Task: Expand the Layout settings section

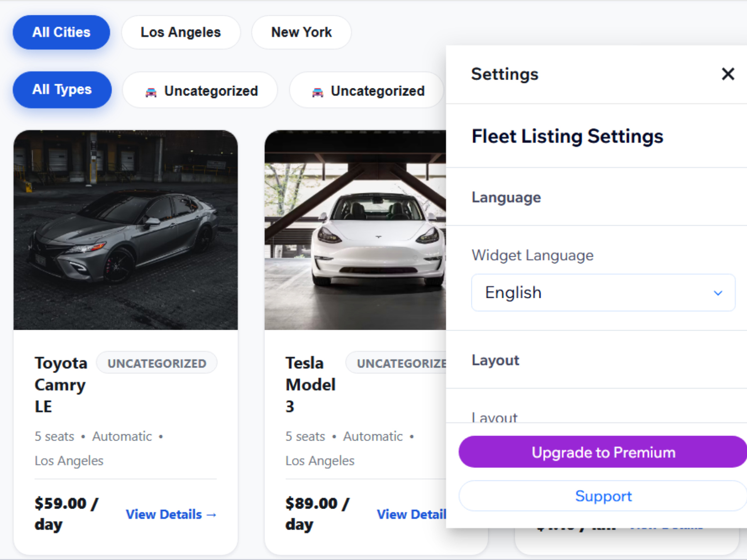Action: click(x=596, y=360)
